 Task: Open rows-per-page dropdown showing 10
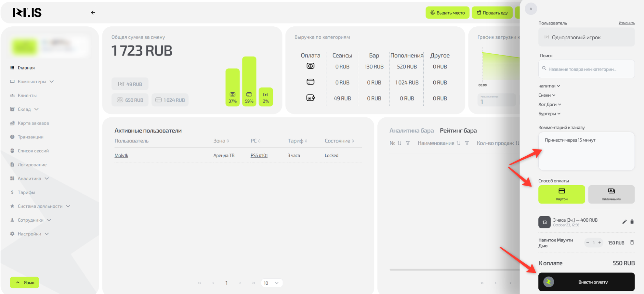click(271, 283)
